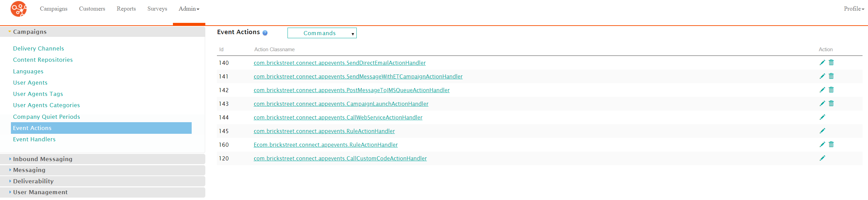Click the orange Brickstreet logo icon
Screen dimensions: 868x200
(x=18, y=9)
